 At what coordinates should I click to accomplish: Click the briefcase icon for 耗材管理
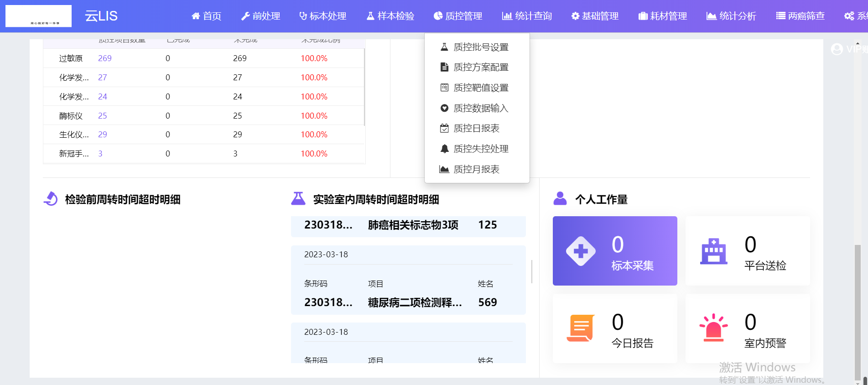pyautogui.click(x=643, y=16)
